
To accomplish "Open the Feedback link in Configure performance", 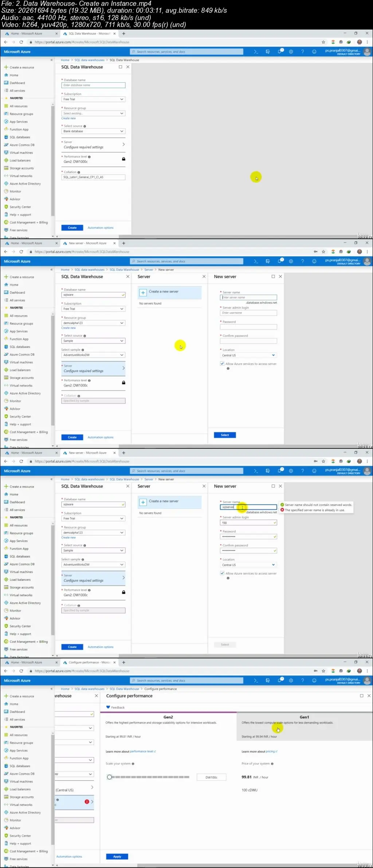I will click(x=115, y=707).
